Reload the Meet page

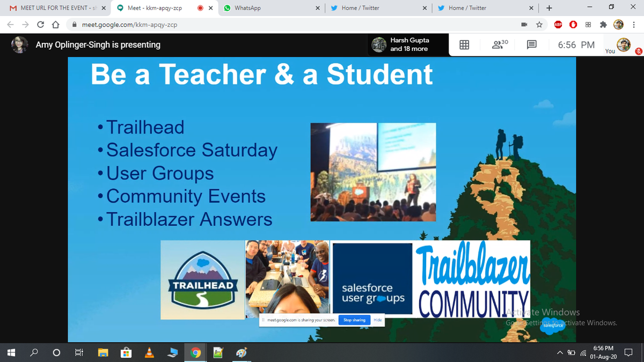point(40,25)
